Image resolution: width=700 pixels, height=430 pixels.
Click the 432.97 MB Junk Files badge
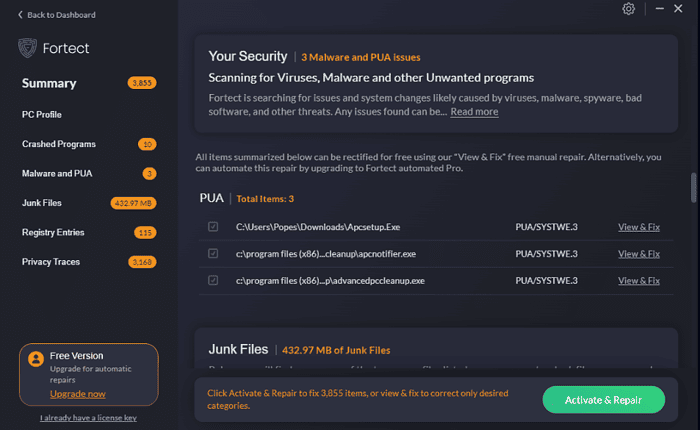point(134,203)
